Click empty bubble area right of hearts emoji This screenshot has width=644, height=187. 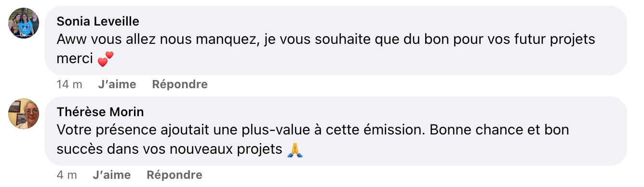point(366,59)
